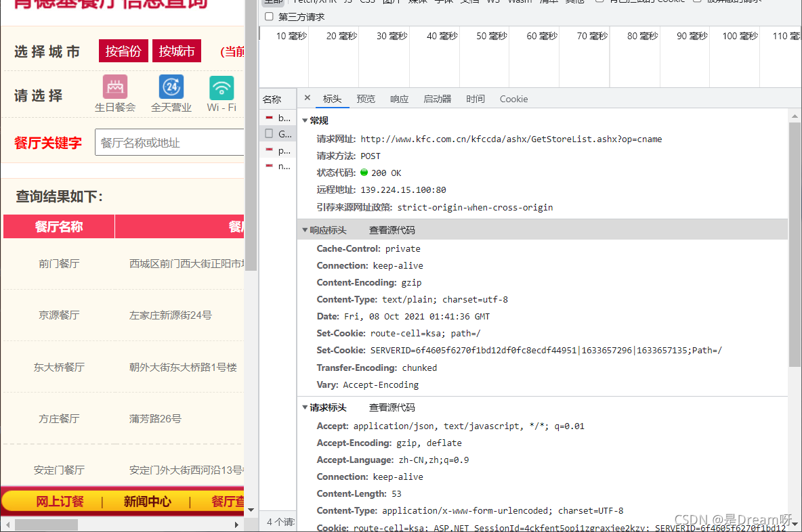Click the Content-Type text/plain response header

(x=413, y=299)
